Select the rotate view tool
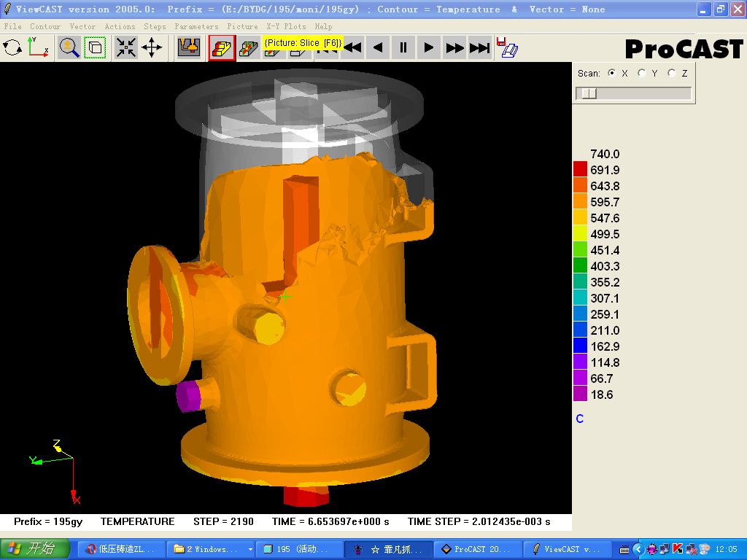The width and height of the screenshot is (747, 560). (12, 47)
